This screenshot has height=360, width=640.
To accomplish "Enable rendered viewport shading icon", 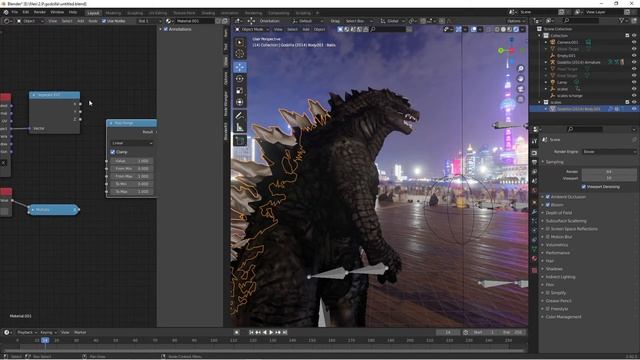I will [x=516, y=29].
